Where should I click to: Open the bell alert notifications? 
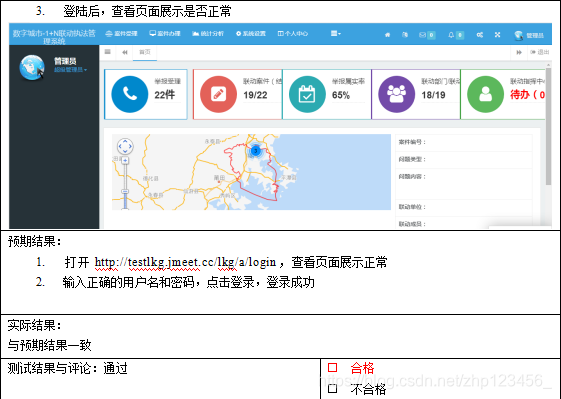click(x=456, y=35)
